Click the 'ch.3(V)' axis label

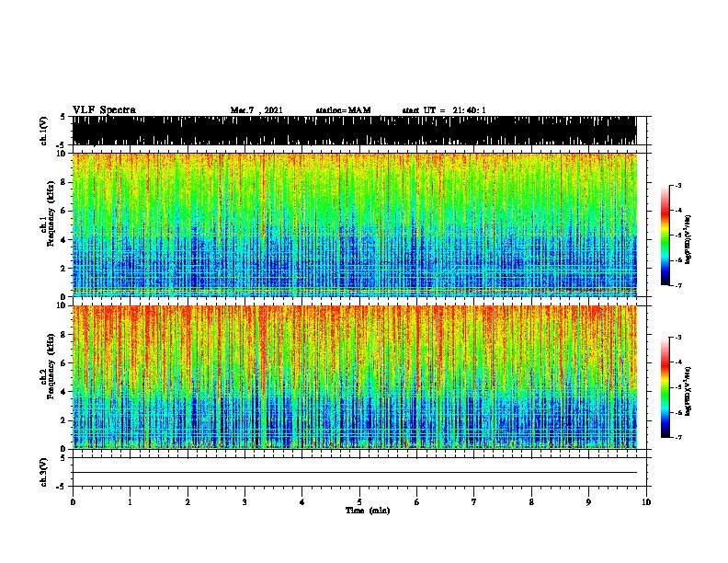click(x=44, y=472)
